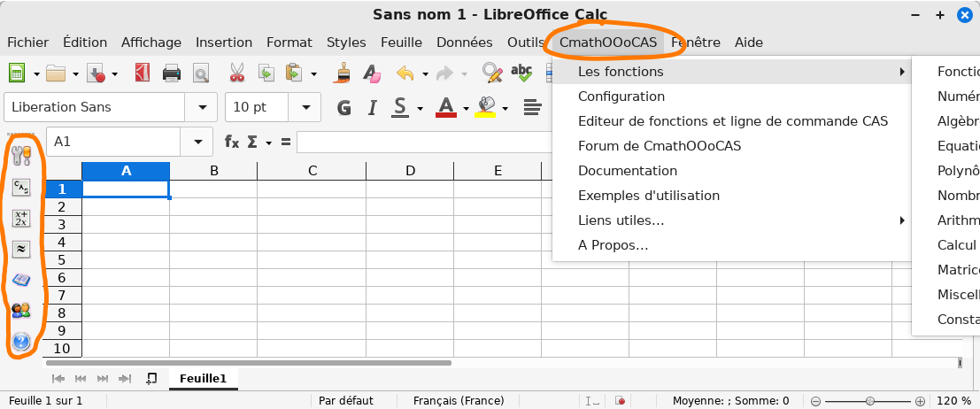This screenshot has height=409, width=980.
Task: Toggle underline formatting (S button)
Action: click(x=400, y=108)
